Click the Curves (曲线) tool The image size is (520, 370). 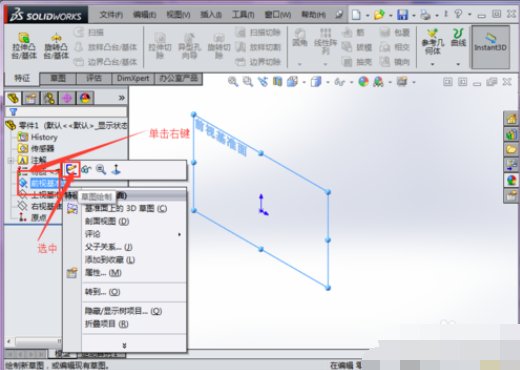point(458,37)
